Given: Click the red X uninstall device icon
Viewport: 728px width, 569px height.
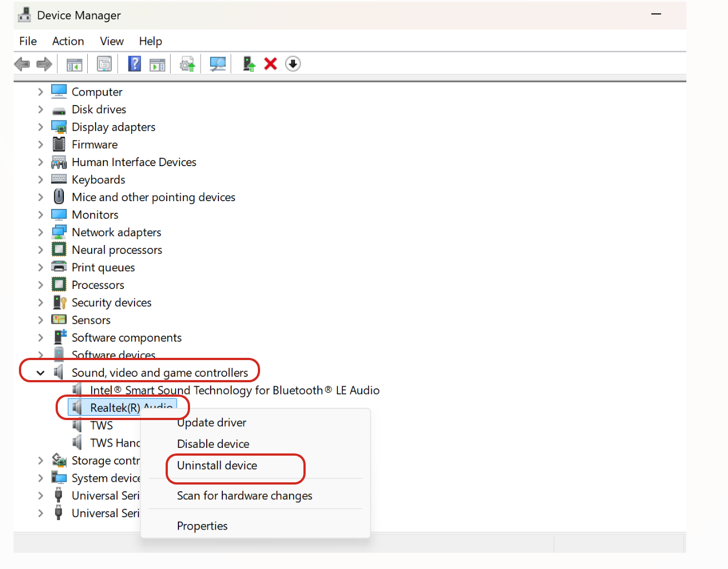Looking at the screenshot, I should tap(271, 64).
